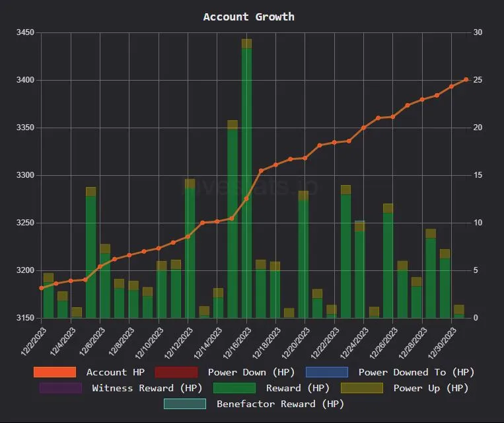This screenshot has height=423, width=504.
Task: Click the first Account HP point at 12/2/2023
Action: click(42, 288)
